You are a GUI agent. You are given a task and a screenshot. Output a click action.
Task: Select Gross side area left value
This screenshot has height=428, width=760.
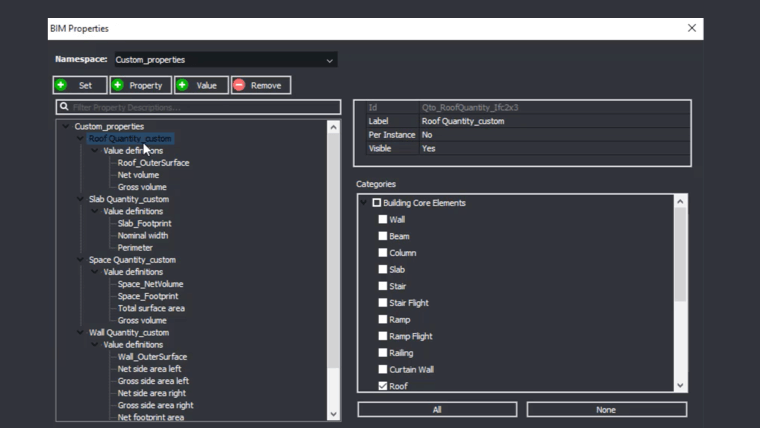point(153,381)
